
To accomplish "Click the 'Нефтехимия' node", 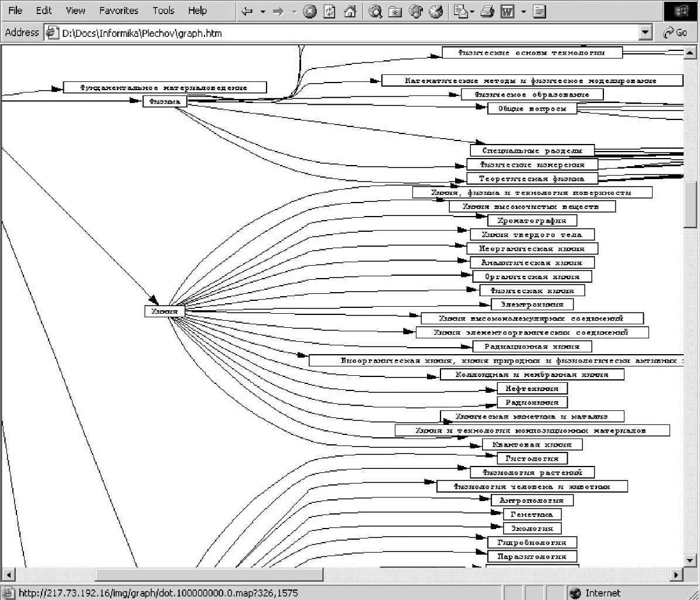I will pyautogui.click(x=532, y=389).
